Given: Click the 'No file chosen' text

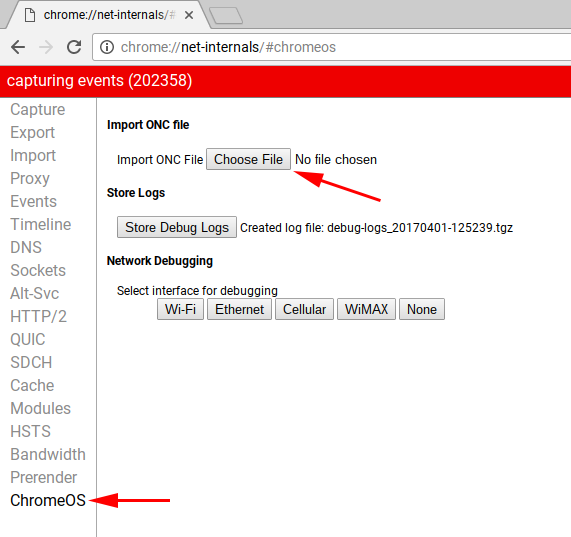Looking at the screenshot, I should [336, 159].
